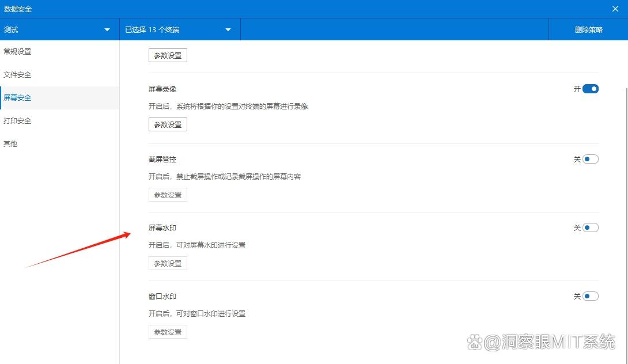628x364 pixels.
Task: Open 参数设置 for 屏幕水印
Action: [x=168, y=264]
